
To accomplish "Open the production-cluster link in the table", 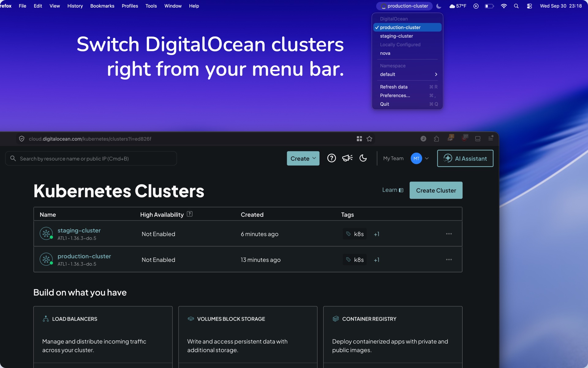I will pyautogui.click(x=84, y=256).
